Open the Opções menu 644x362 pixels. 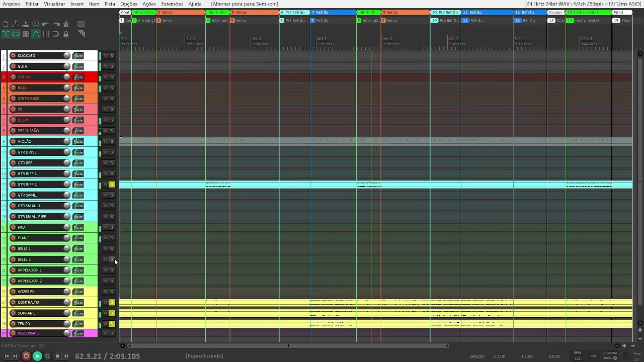[x=129, y=4]
